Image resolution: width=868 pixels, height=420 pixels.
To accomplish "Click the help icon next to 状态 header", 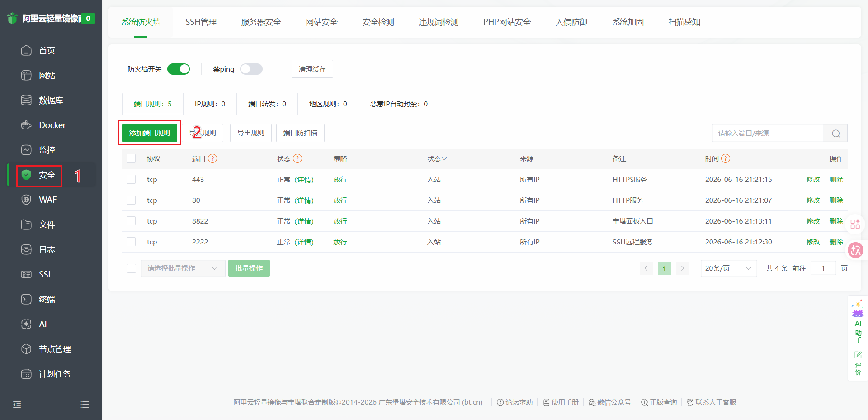I will 297,158.
